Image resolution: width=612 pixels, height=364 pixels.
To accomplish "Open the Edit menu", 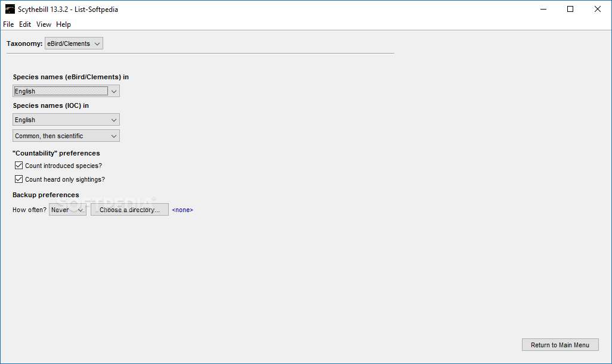I will 24,24.
